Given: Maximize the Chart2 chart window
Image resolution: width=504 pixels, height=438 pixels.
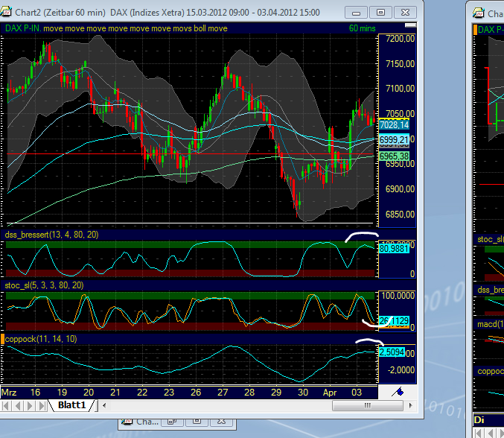Looking at the screenshot, I should 380,13.
